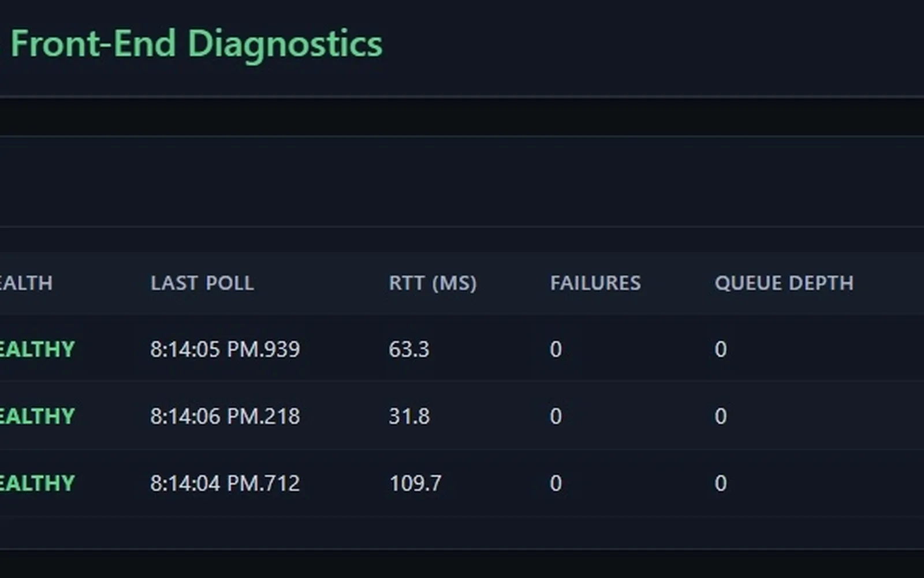The height and width of the screenshot is (578, 924).
Task: Select the 109.7 RTT value
Action: pos(414,482)
